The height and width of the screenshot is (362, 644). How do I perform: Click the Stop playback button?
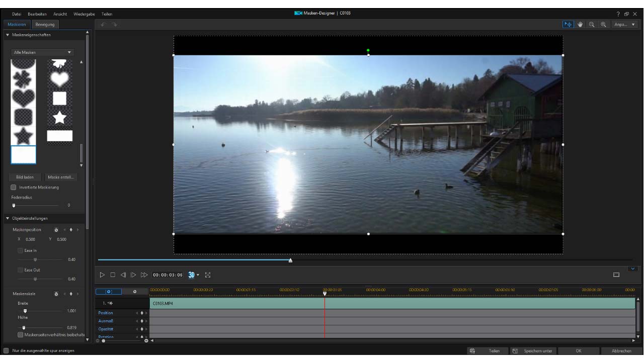(x=113, y=275)
